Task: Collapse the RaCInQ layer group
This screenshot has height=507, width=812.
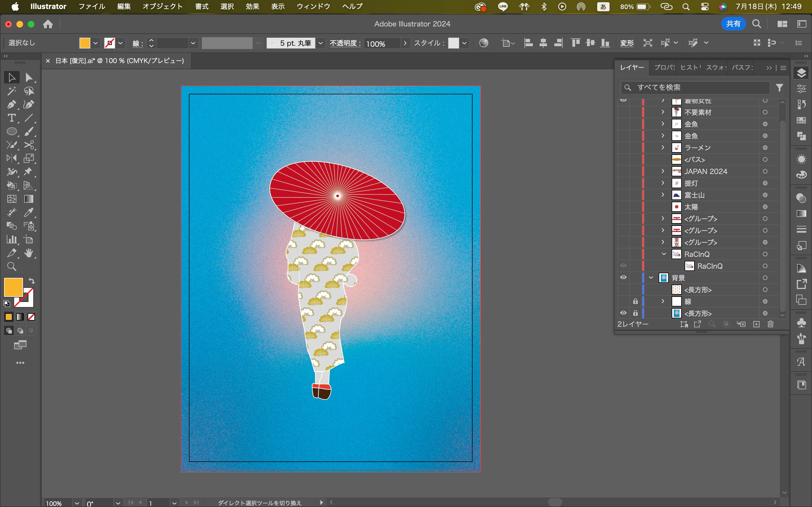Action: tap(664, 254)
